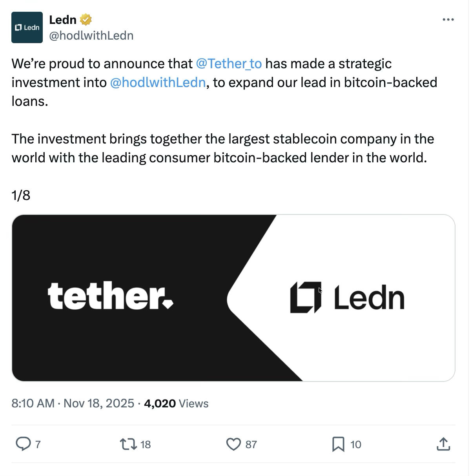Click the Ledn logo in the tweet image
The width and height of the screenshot is (470, 476).
coord(347,298)
